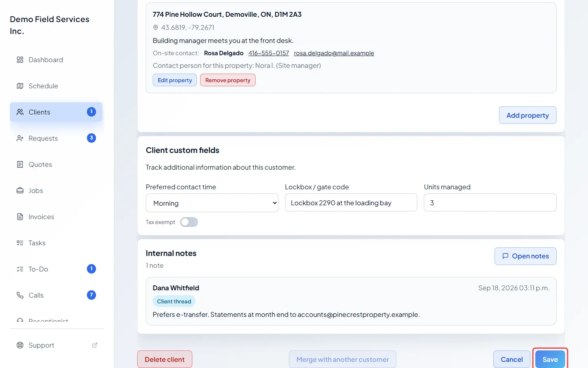Click the Edit property button
The height and width of the screenshot is (368, 588).
tap(175, 80)
